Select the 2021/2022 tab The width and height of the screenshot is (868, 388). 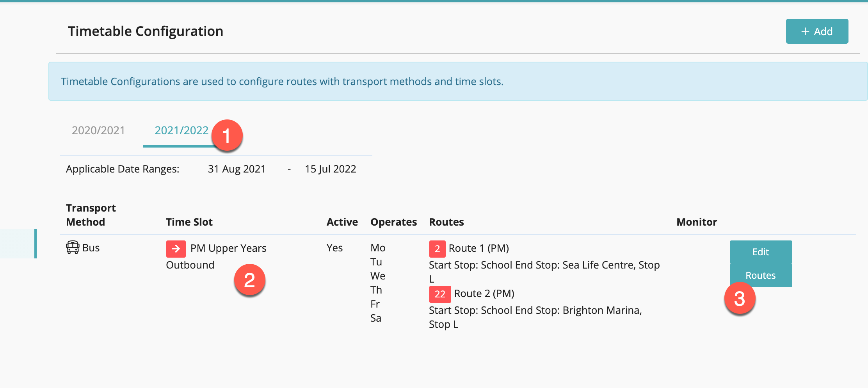tap(181, 130)
